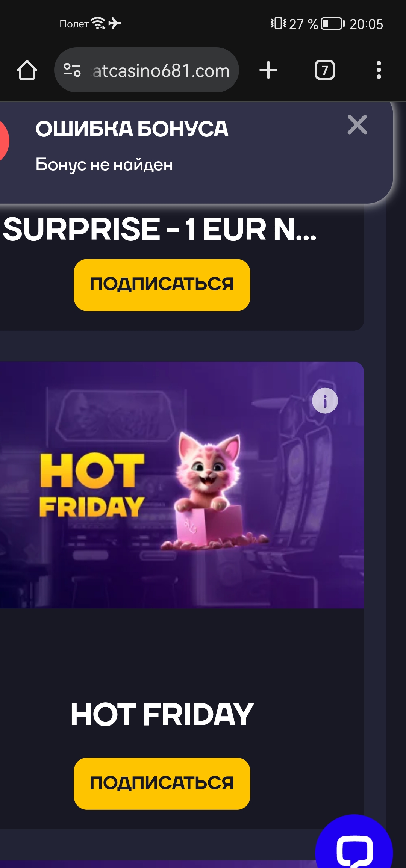The width and height of the screenshot is (406, 868).
Task: Tap the red error indicator circle
Action: pos(3,141)
